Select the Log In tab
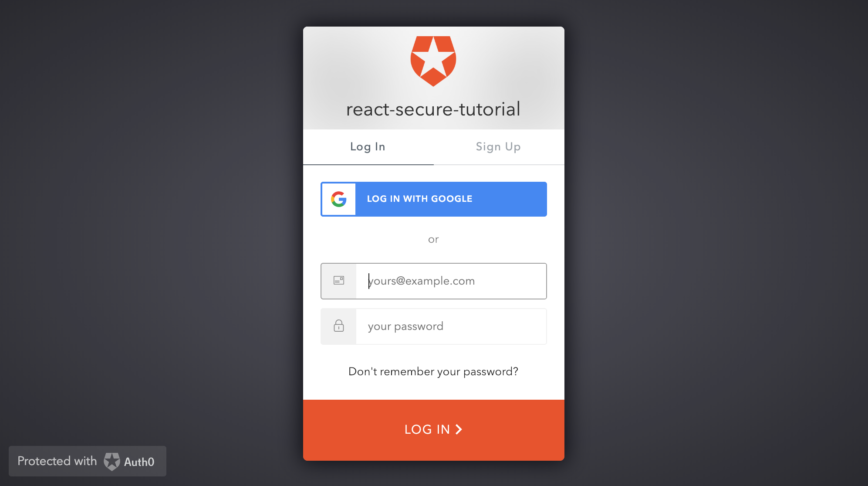The image size is (868, 486). coord(368,147)
